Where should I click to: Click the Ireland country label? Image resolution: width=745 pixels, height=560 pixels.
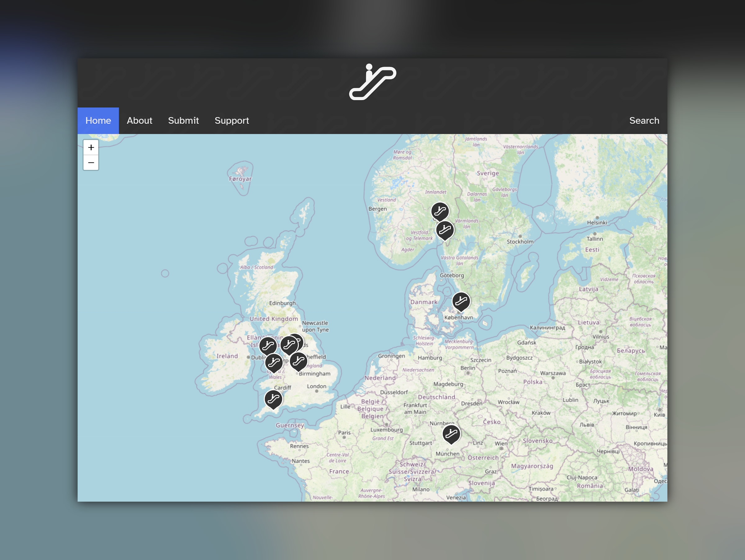click(227, 356)
